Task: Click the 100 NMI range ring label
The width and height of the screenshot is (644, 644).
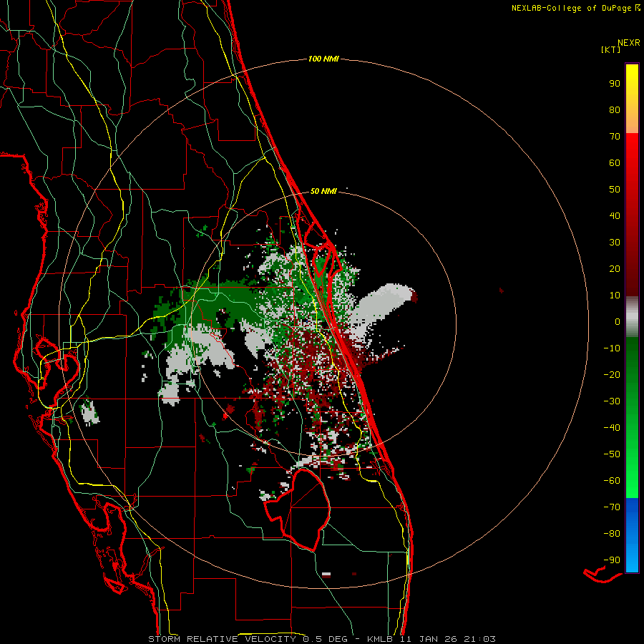Action: 323,59
